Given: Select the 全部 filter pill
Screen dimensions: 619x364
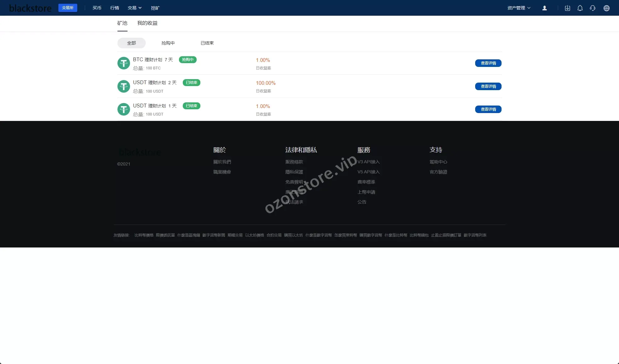Looking at the screenshot, I should pos(131,43).
